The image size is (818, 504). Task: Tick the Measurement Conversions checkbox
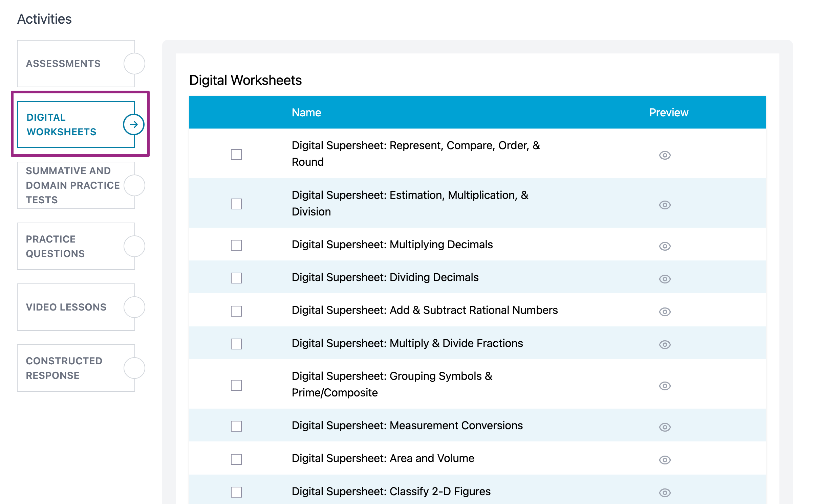236,426
